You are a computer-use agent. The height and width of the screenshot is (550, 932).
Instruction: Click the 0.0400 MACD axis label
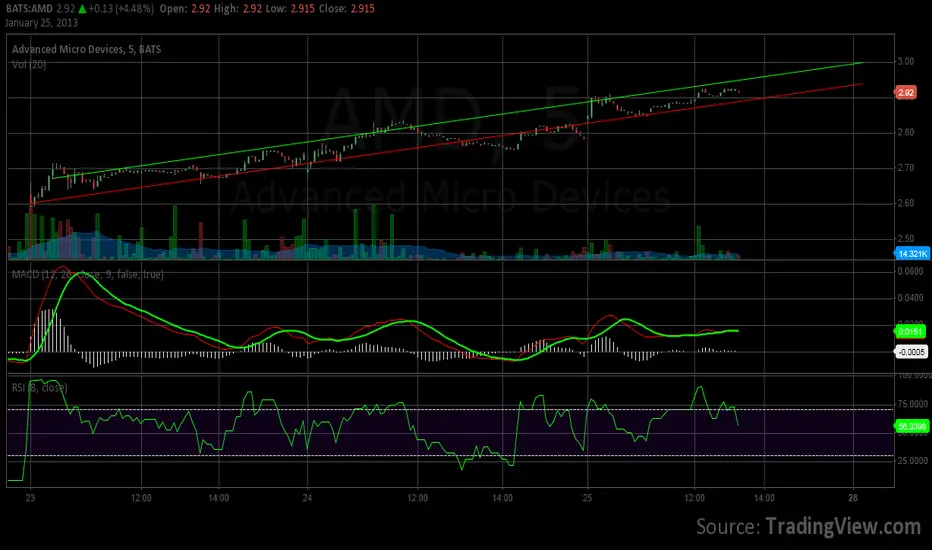click(911, 298)
